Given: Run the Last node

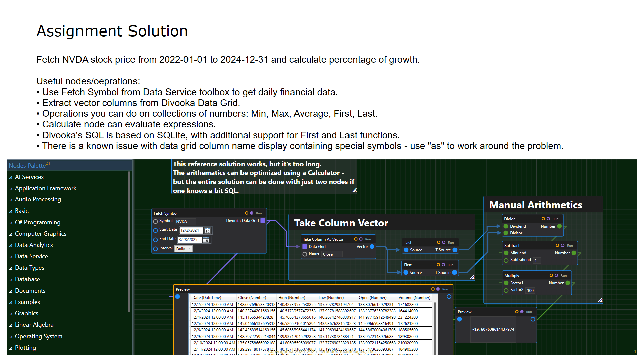Looking at the screenshot, I should (451, 242).
